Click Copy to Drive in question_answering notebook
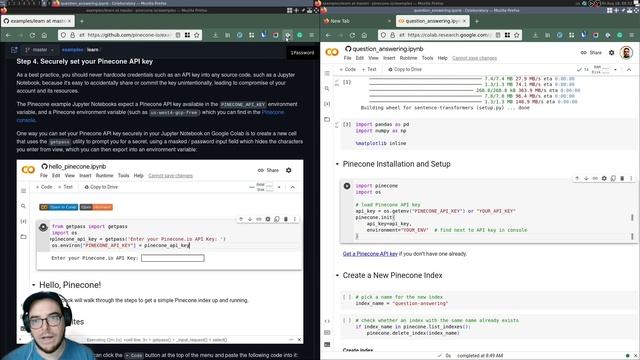The image size is (640, 360). click(405, 70)
